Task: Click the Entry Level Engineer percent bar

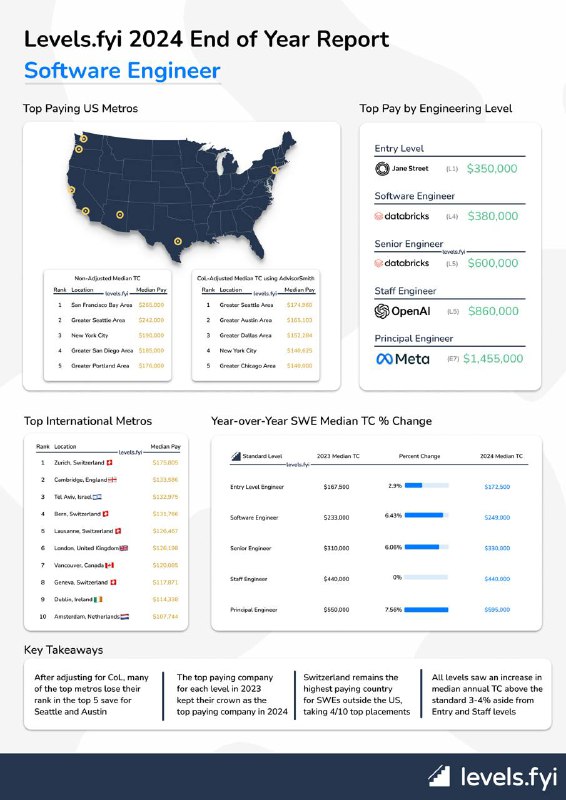Action: pos(426,485)
